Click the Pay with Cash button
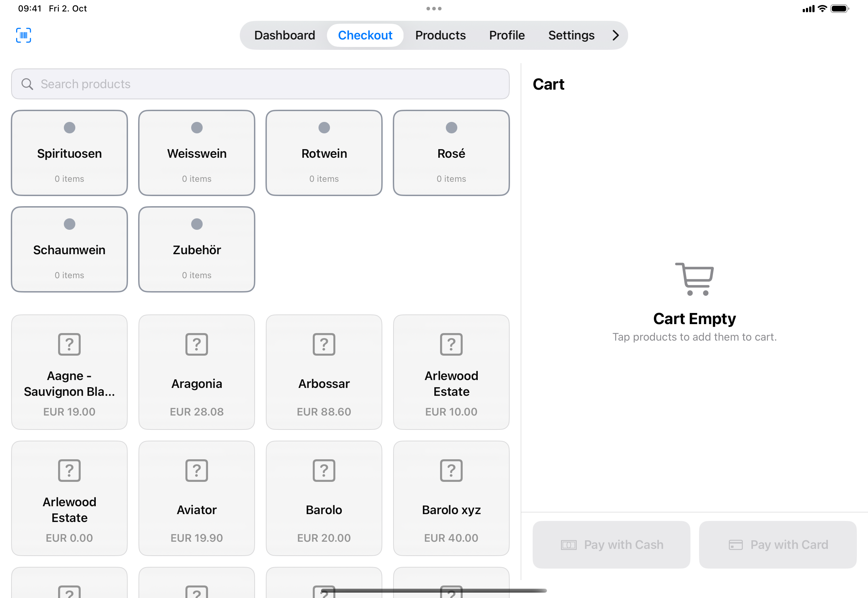The height and width of the screenshot is (598, 868). click(611, 545)
